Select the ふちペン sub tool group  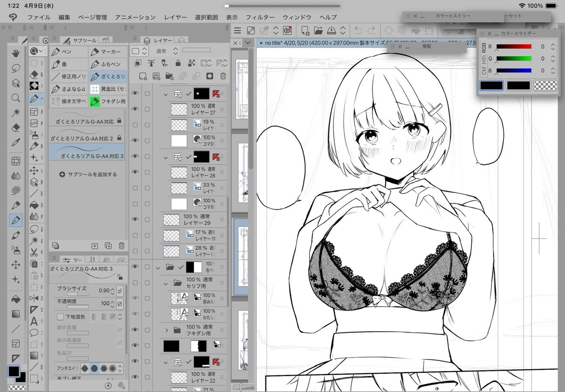(107, 64)
